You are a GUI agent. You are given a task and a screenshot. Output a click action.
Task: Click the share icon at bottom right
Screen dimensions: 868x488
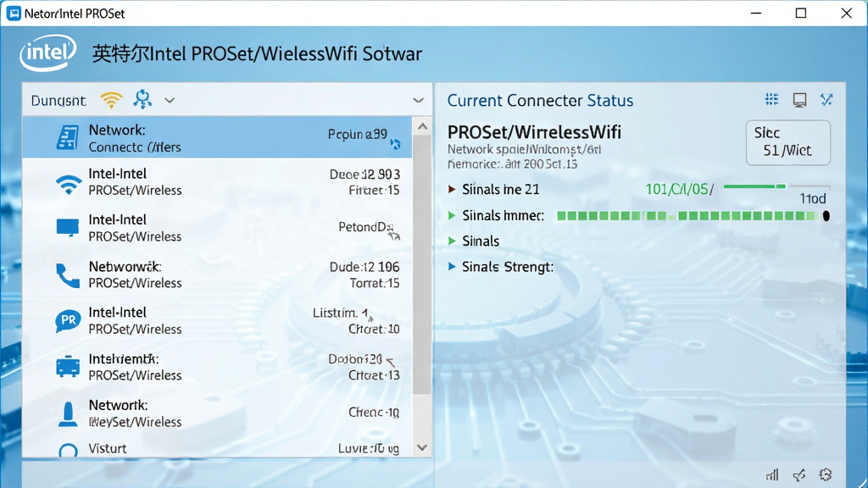798,474
